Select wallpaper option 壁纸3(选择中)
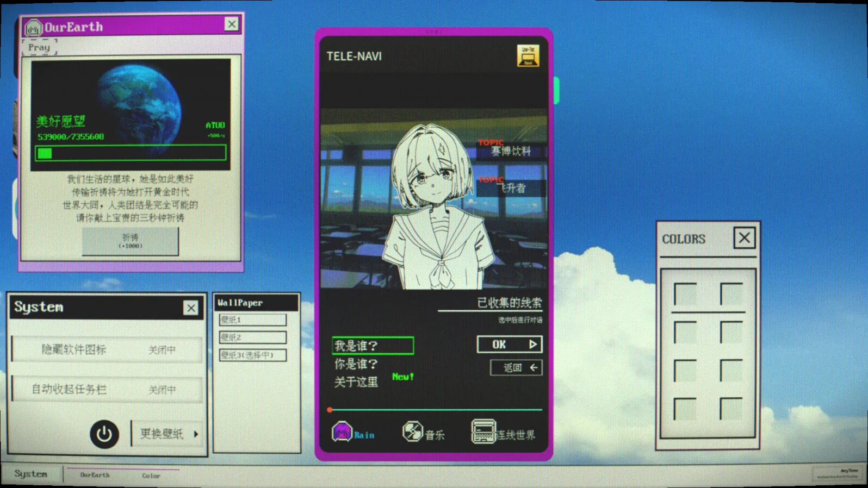This screenshot has width=868, height=488. click(253, 355)
